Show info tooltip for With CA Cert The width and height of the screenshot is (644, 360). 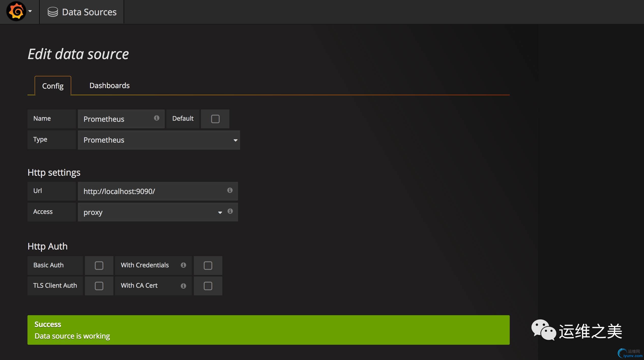coord(183,286)
